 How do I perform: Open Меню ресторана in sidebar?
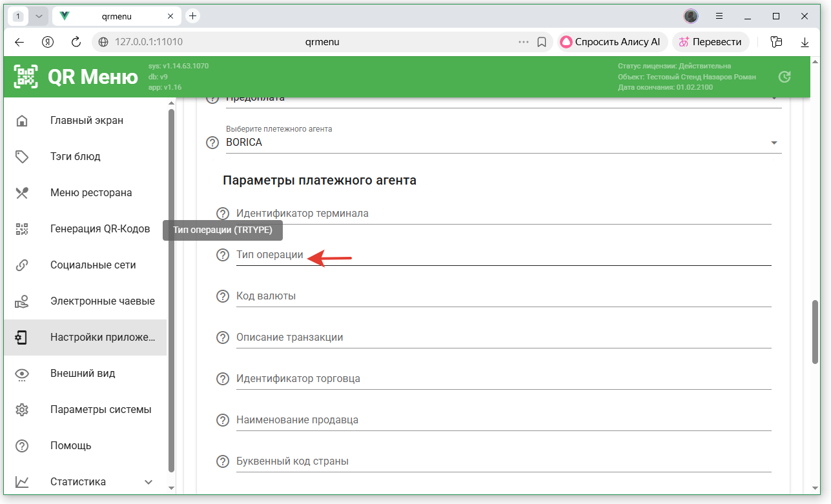pos(91,193)
